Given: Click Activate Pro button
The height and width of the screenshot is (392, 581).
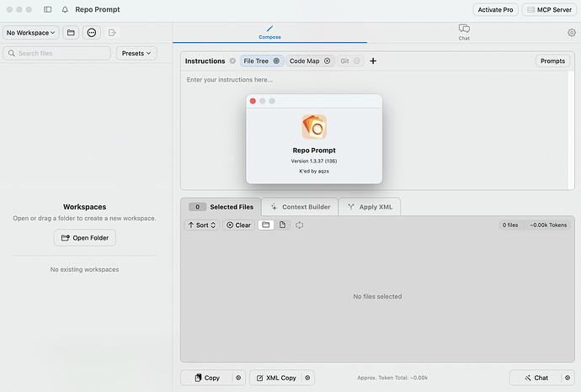Looking at the screenshot, I should 495,9.
